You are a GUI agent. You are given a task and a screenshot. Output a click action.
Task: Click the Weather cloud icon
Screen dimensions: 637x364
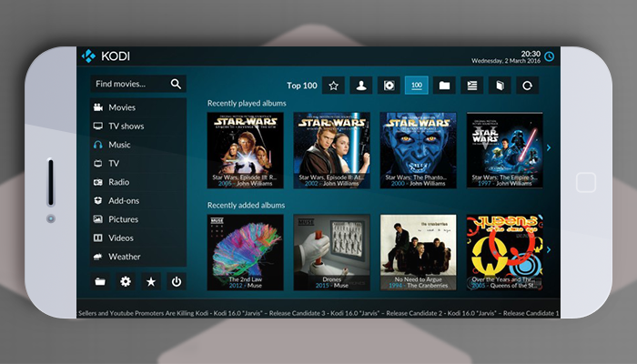point(98,257)
